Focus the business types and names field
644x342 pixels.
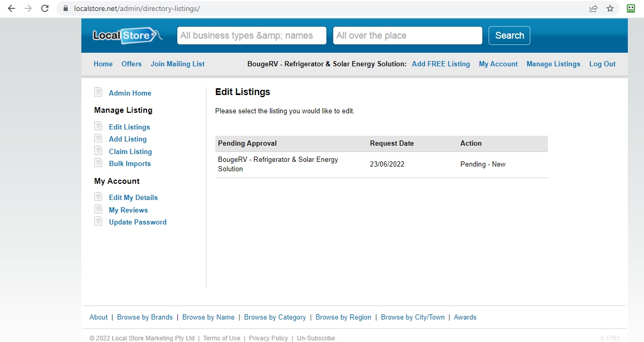(252, 36)
